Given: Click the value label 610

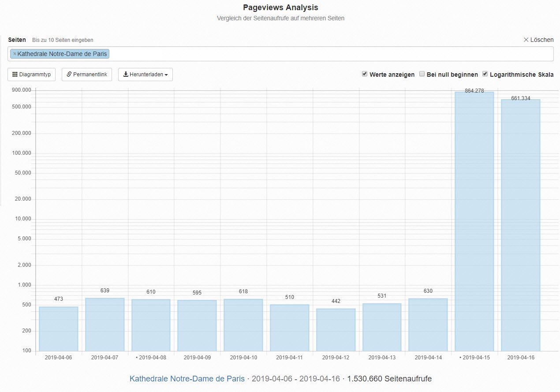Looking at the screenshot, I should pyautogui.click(x=151, y=292).
